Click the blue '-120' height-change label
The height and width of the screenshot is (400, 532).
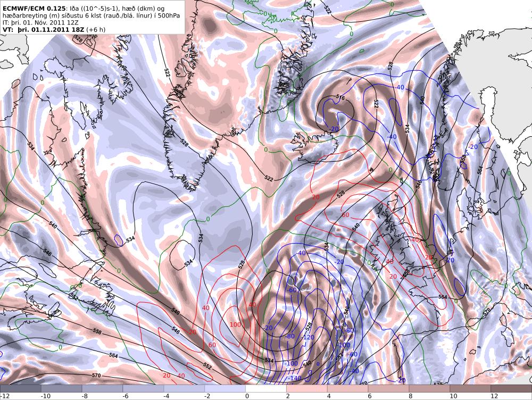pos(307,338)
